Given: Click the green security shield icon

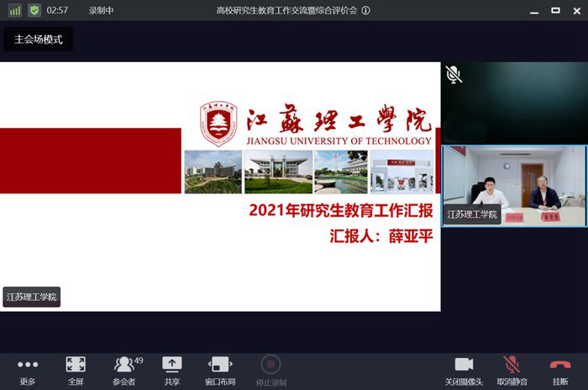Looking at the screenshot, I should (34, 10).
